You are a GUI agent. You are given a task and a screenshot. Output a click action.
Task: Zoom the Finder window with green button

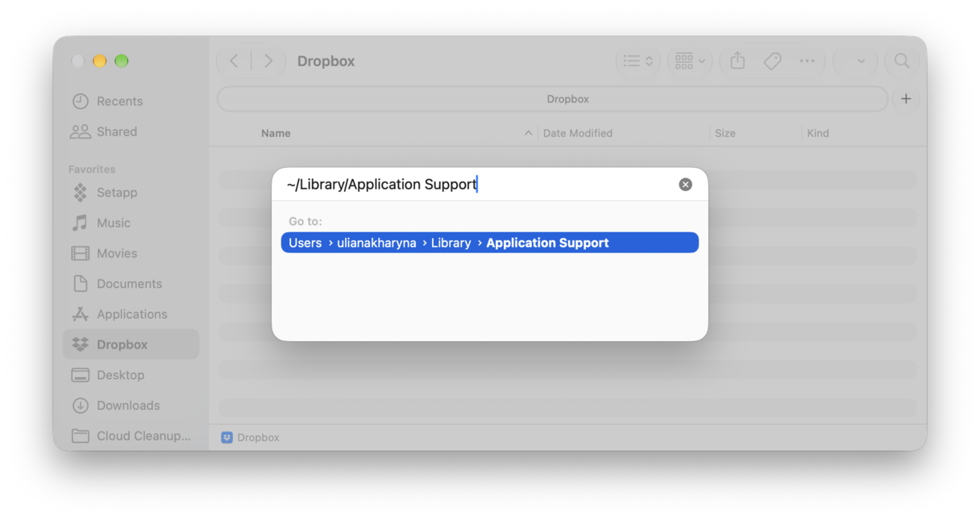click(x=122, y=61)
